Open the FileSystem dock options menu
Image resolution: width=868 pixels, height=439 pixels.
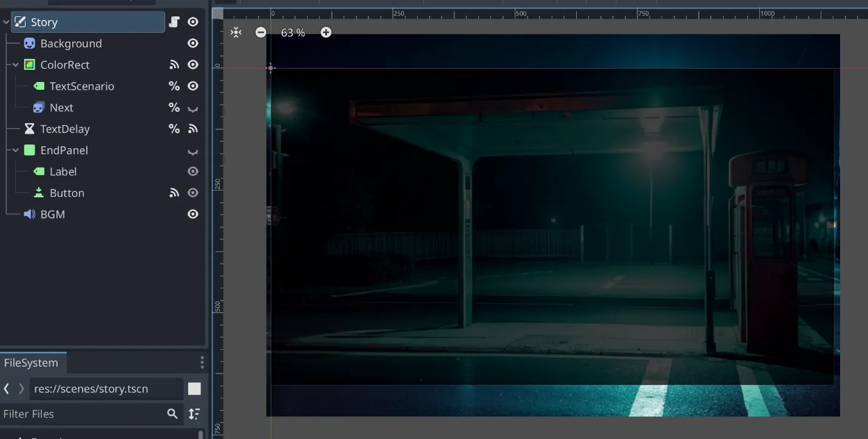tap(202, 362)
